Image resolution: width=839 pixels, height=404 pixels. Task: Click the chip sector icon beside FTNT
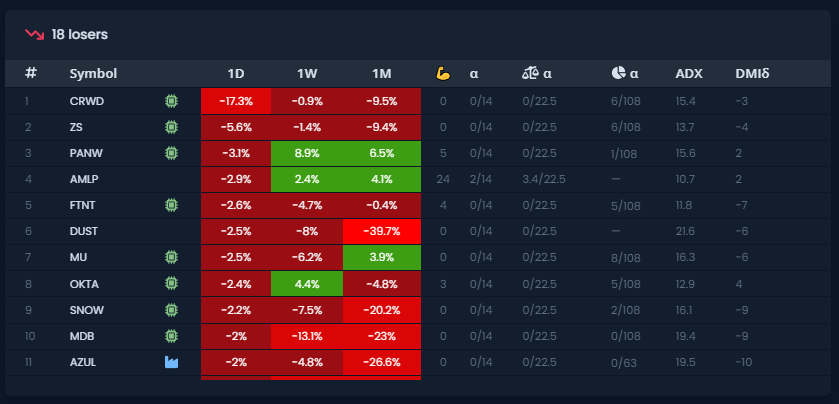pos(171,205)
